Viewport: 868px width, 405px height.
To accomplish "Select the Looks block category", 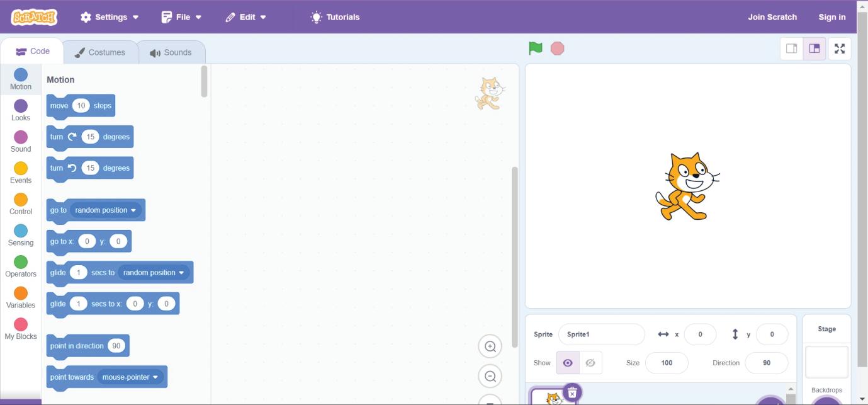I will (21, 110).
